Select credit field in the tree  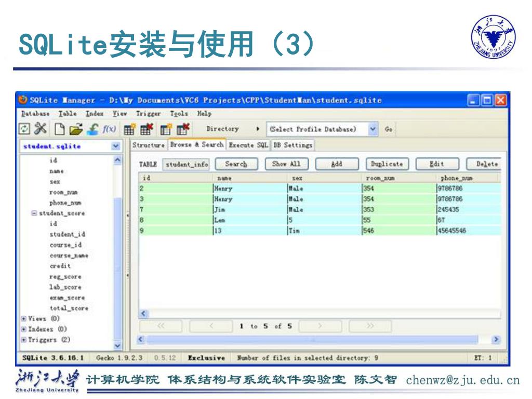(60, 266)
